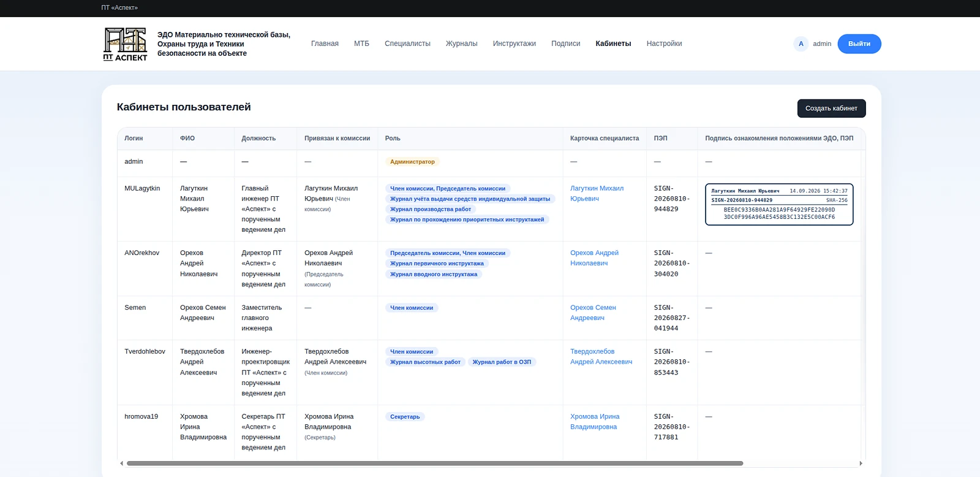Click the ПТ Аспект logo
Screen dimensions: 980x477
click(x=125, y=44)
